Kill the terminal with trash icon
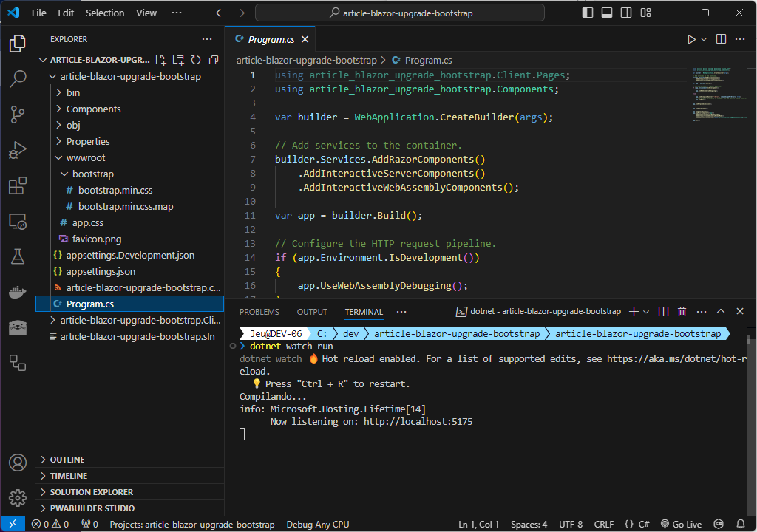The image size is (757, 532). (682, 312)
